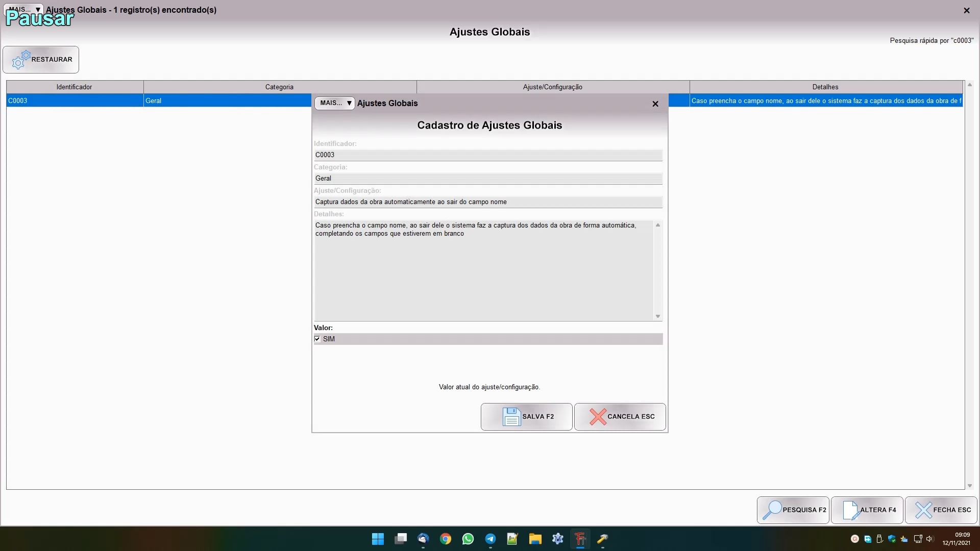Uncheck the SIM value checkbox

point(317,339)
